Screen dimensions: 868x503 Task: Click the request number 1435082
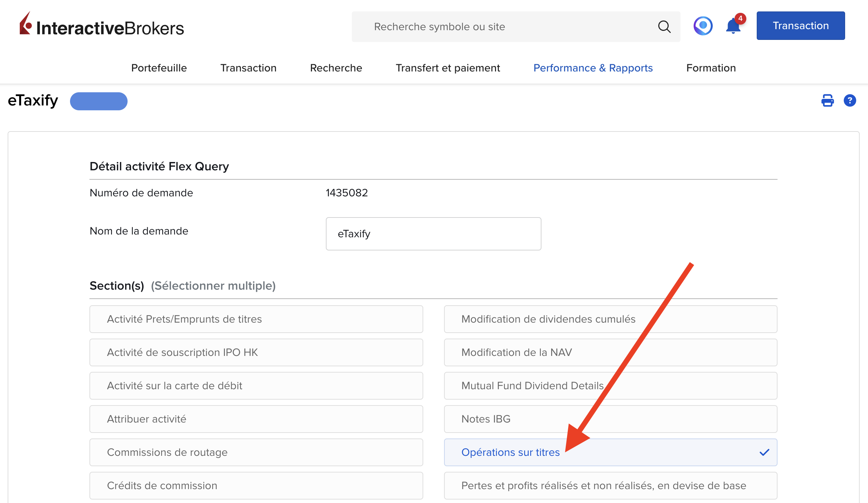click(x=347, y=193)
